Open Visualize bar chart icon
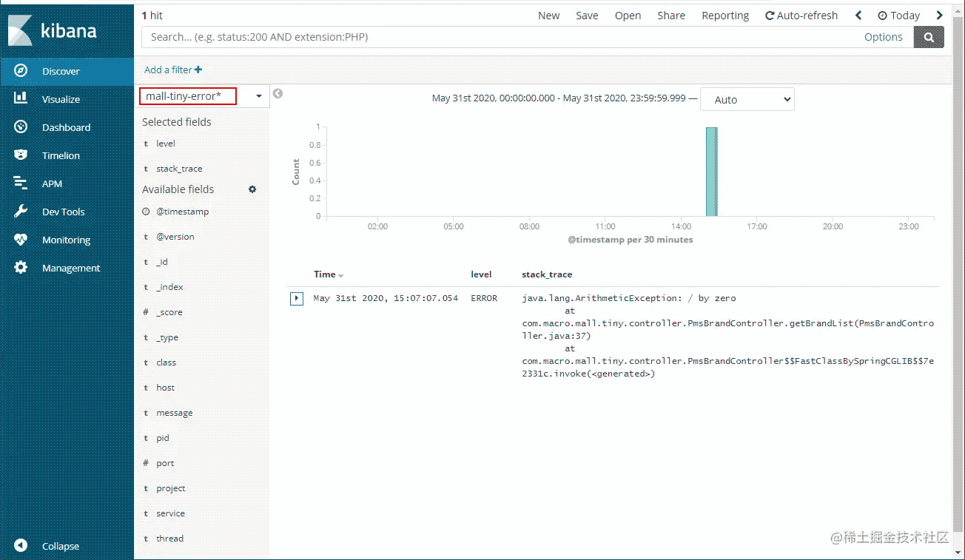Viewport: 965px width, 560px height. click(x=21, y=99)
